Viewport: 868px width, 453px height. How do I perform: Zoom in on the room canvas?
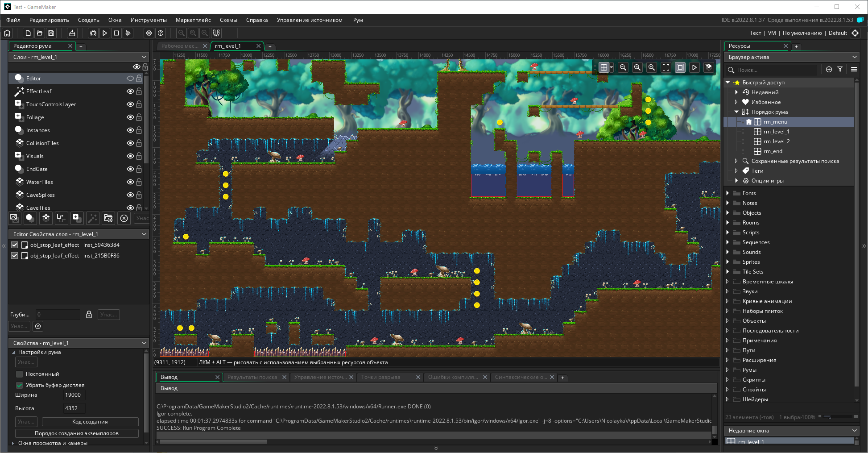point(651,67)
